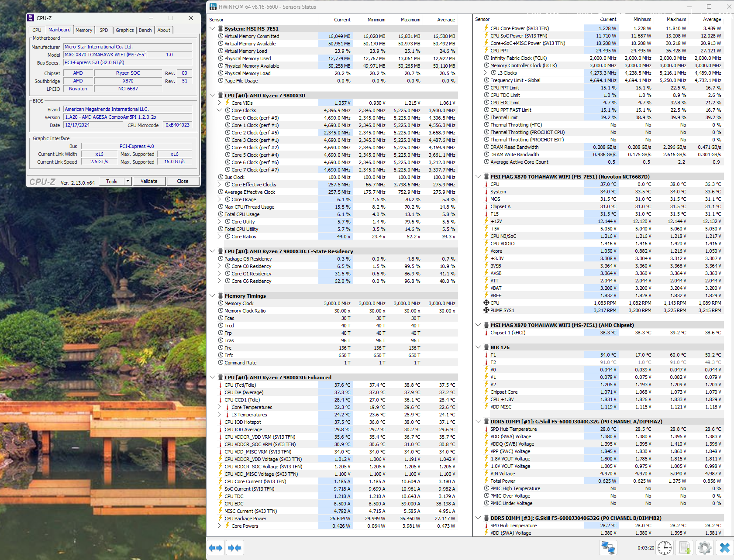Expand the Core VIDs row
Screen dimensions: 734x560
pyautogui.click(x=219, y=103)
